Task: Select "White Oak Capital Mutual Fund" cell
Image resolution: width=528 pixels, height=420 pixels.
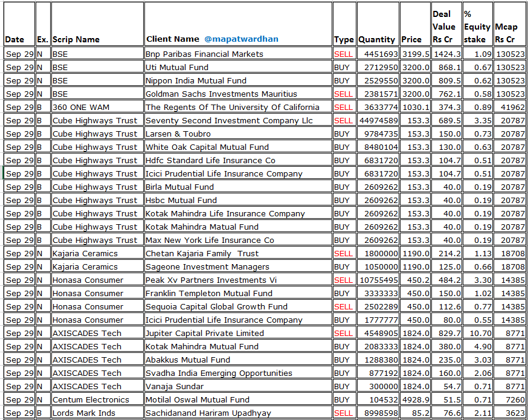Action: point(238,147)
